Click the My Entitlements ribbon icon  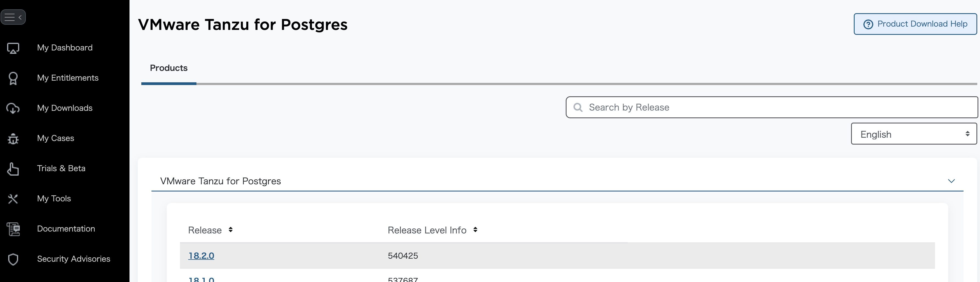(13, 78)
